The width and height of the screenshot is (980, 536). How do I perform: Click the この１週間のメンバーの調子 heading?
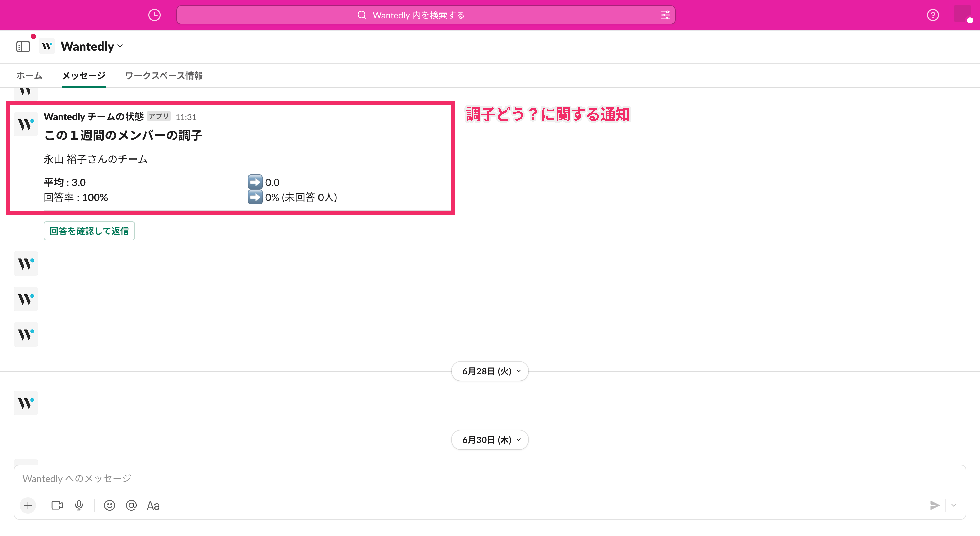pyautogui.click(x=123, y=135)
